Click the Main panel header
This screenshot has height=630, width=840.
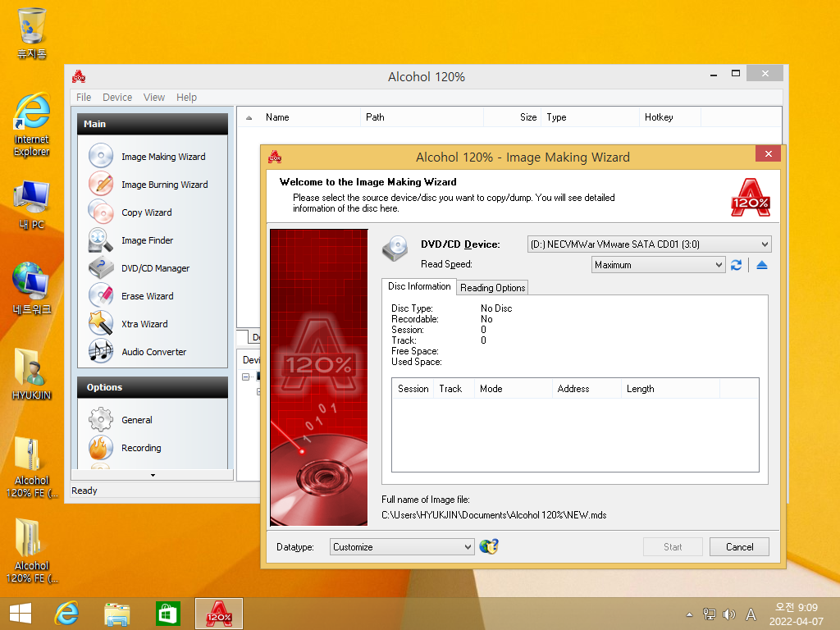[x=153, y=124]
